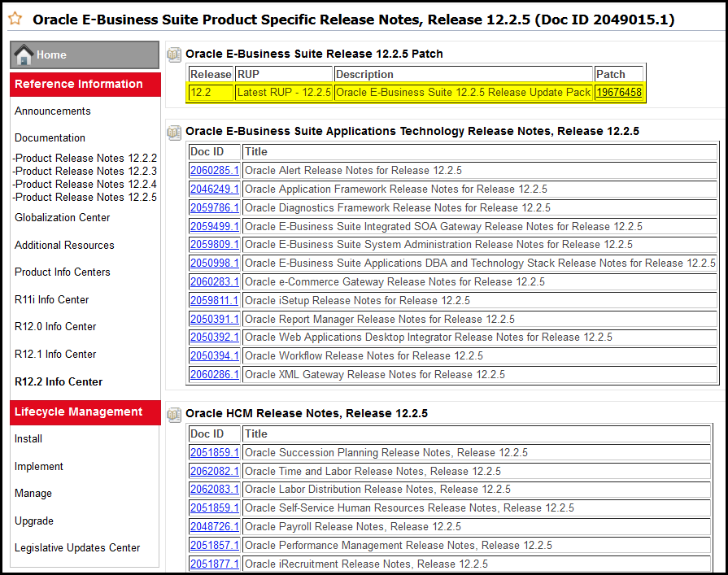
Task: Select Product Release Notes 12.2.2
Action: pos(85,159)
